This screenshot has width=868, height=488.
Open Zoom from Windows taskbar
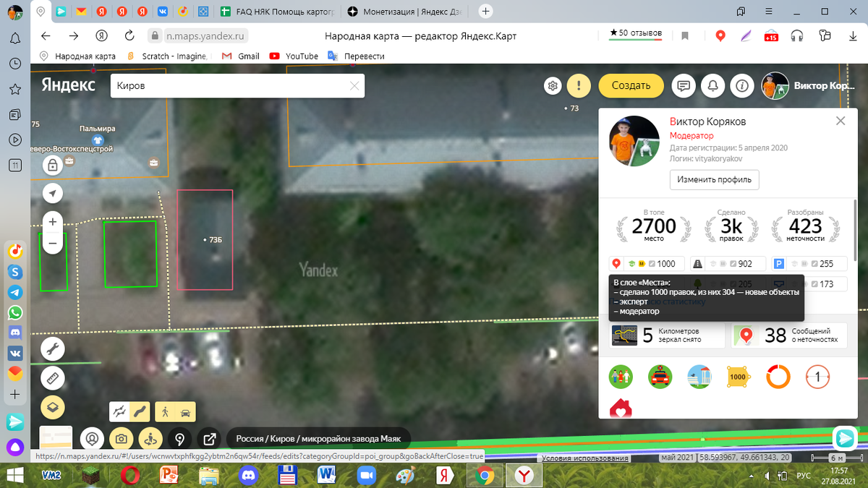coord(365,475)
